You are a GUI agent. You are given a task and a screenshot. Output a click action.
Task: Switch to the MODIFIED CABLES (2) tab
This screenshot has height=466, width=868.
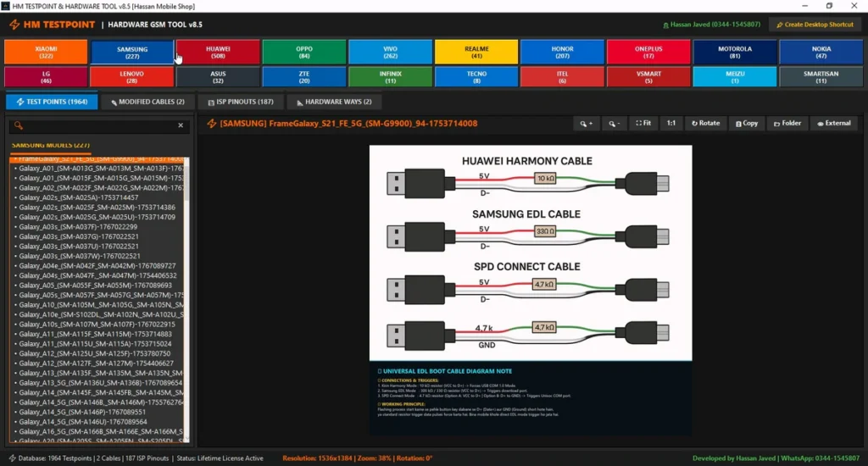tap(147, 102)
